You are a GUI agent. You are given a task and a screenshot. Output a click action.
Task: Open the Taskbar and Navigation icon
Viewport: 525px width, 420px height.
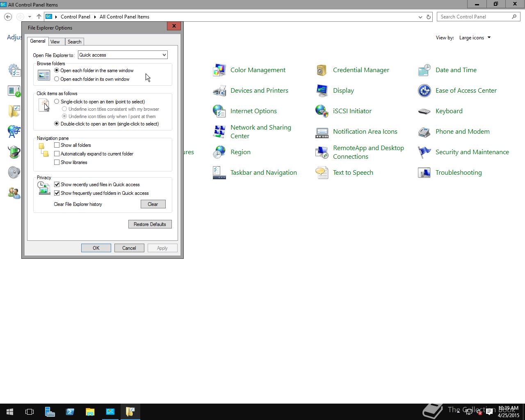coord(219,173)
